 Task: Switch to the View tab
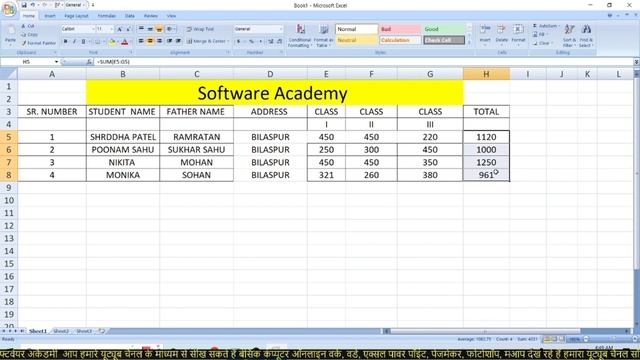[171, 16]
